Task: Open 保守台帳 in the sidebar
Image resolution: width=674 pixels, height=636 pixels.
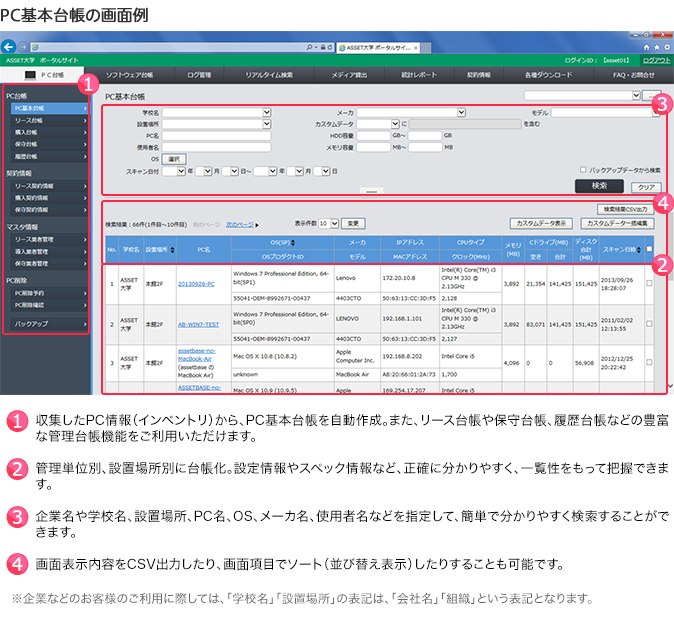Action: 49,144
